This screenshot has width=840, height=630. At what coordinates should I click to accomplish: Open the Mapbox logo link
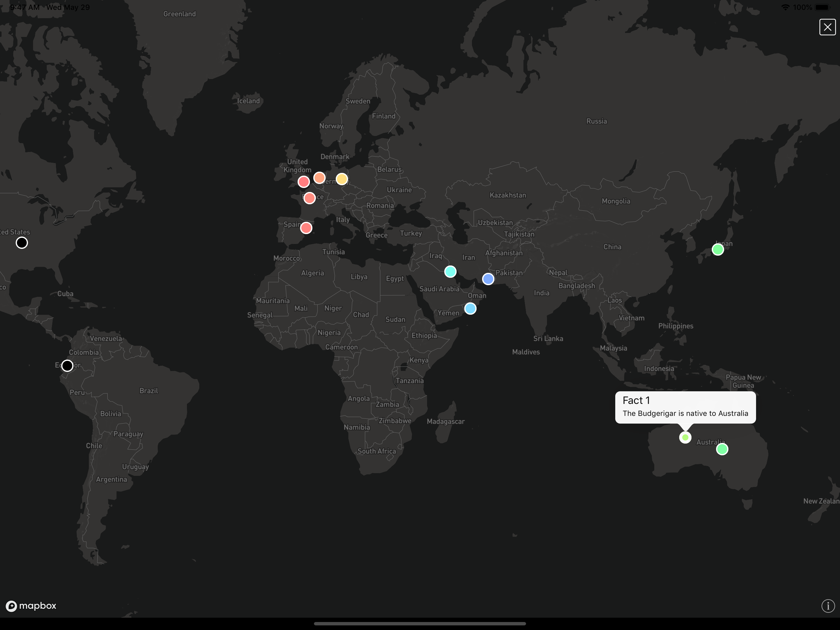[31, 606]
